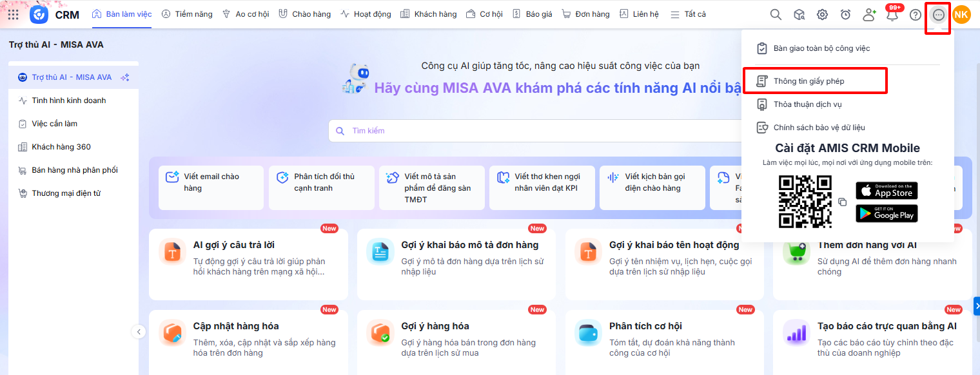Click the Viết email chào hàng suggestion

211,187
